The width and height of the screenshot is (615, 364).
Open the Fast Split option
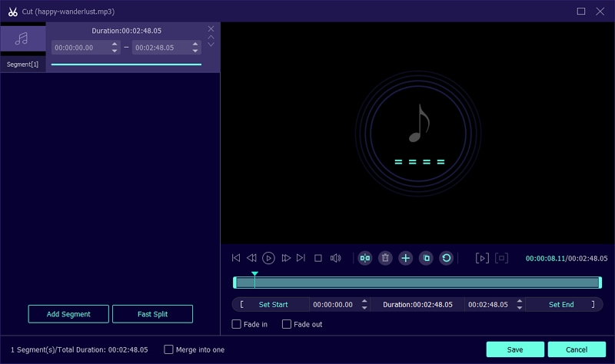click(x=152, y=314)
